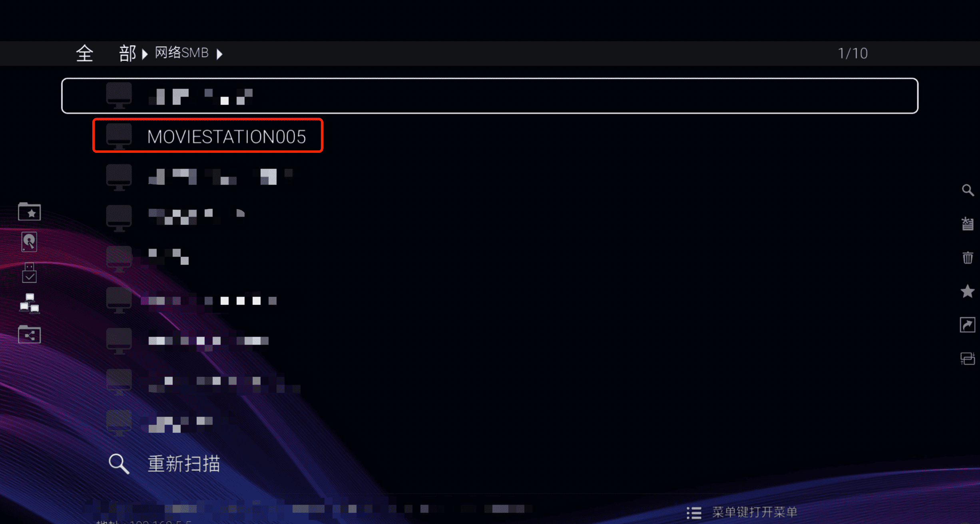This screenshot has height=524, width=980.
Task: Click the trash delete icon
Action: click(x=968, y=258)
